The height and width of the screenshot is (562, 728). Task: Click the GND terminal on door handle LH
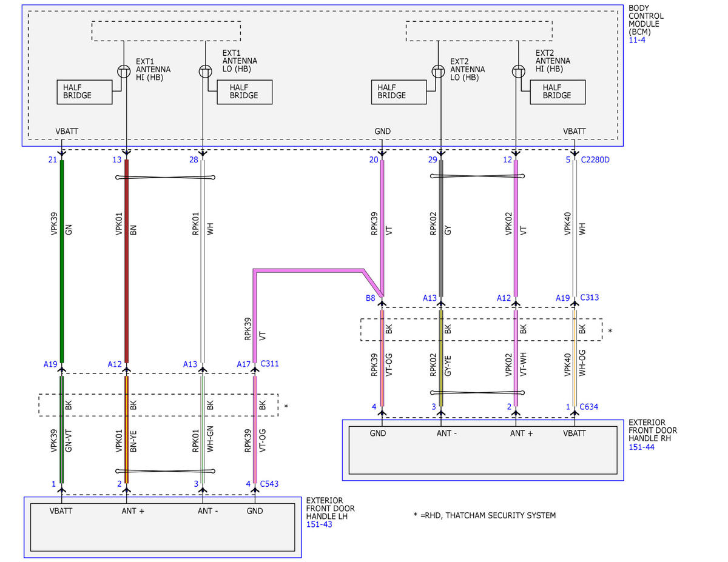[x=255, y=511]
